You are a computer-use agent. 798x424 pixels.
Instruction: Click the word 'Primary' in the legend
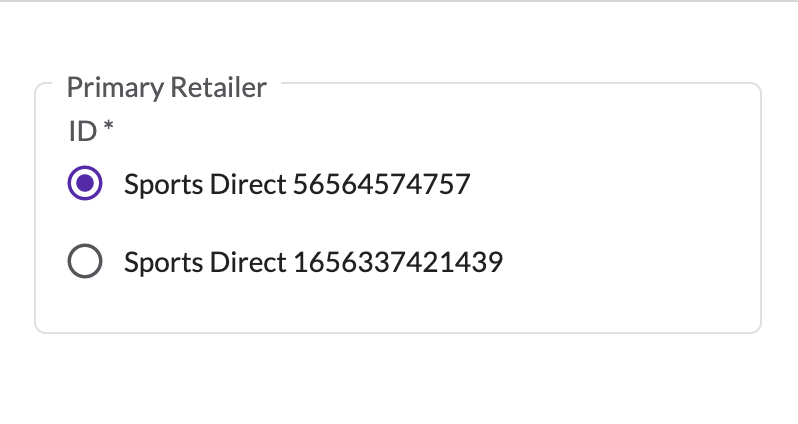pyautogui.click(x=113, y=88)
